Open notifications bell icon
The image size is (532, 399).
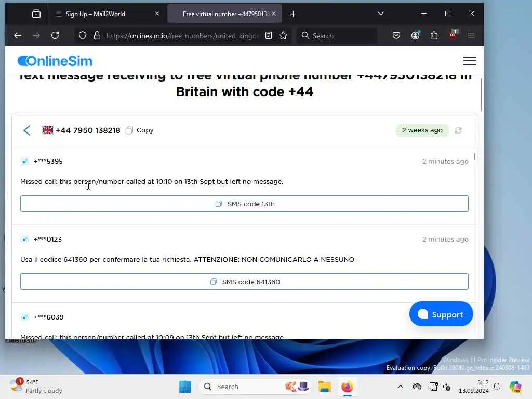point(497,387)
